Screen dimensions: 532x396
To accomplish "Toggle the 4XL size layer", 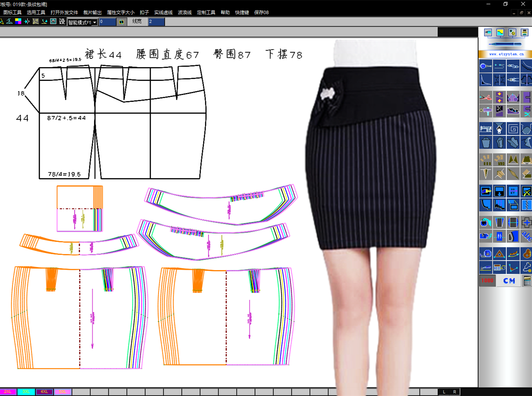I will 44,392.
